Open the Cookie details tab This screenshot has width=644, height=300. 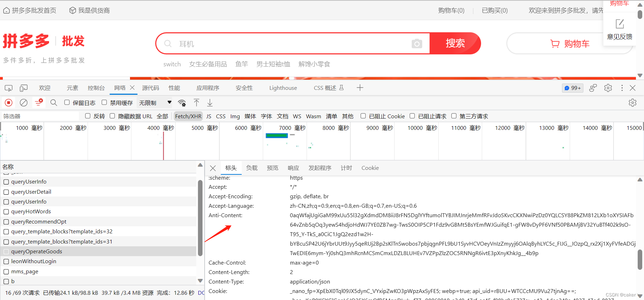[370, 168]
